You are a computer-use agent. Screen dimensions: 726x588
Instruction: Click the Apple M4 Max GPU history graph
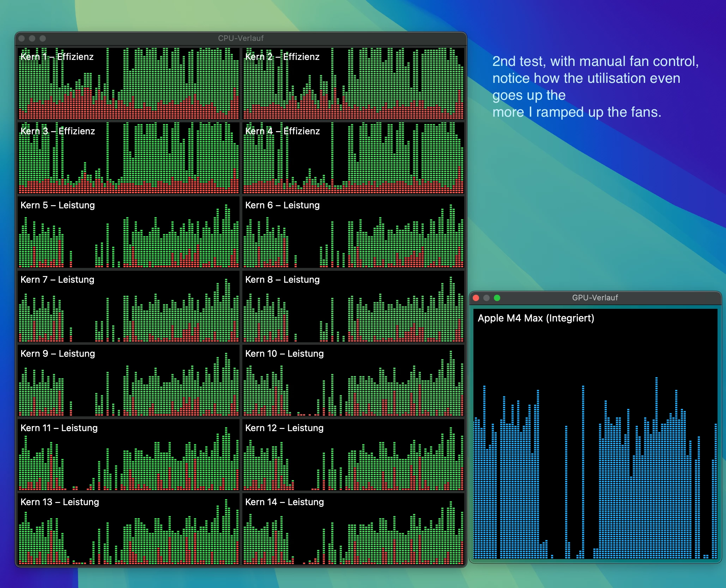coord(595,434)
